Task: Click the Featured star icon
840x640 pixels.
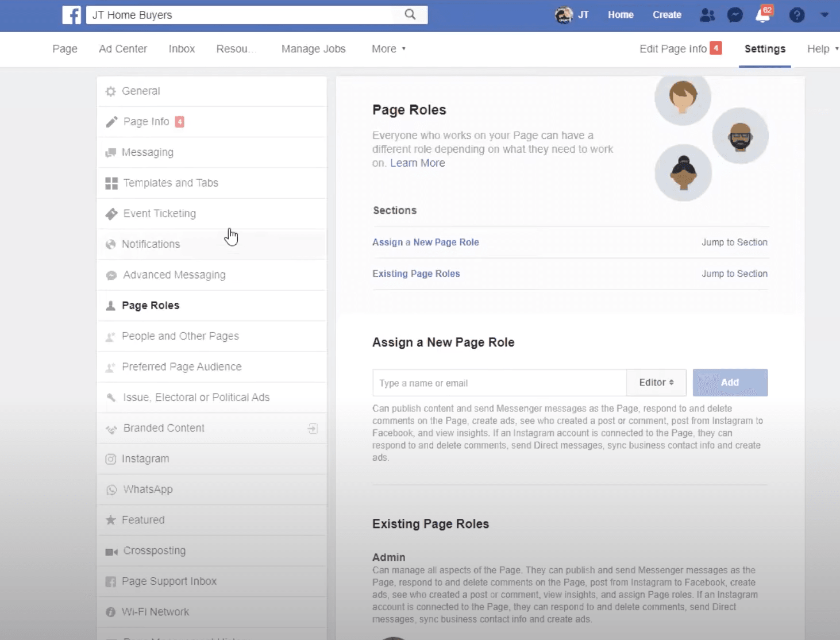Action: (111, 520)
